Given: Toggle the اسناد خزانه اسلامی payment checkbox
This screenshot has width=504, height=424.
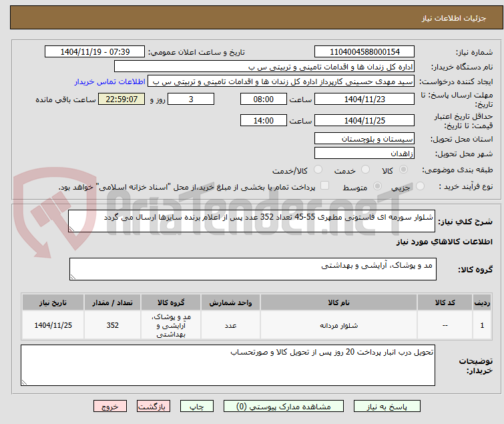Looking at the screenshot, I should (x=325, y=185).
